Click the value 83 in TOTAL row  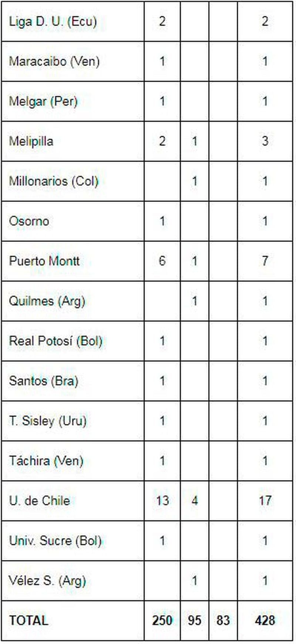point(223,620)
